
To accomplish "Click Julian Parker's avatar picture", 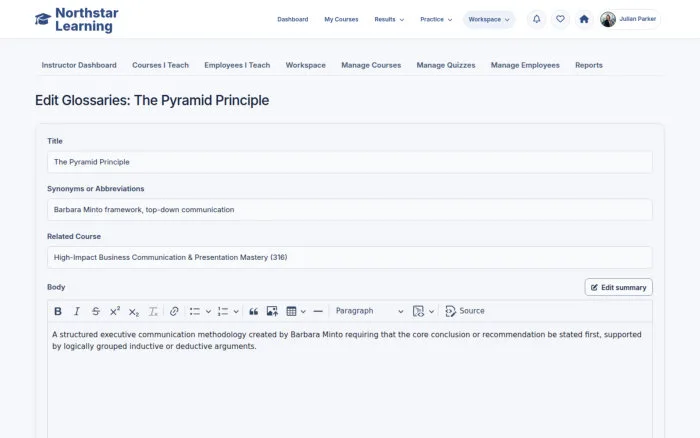I will click(608, 19).
